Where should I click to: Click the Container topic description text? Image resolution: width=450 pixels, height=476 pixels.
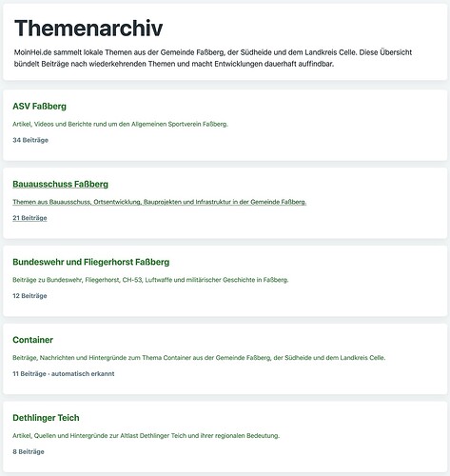click(x=199, y=358)
